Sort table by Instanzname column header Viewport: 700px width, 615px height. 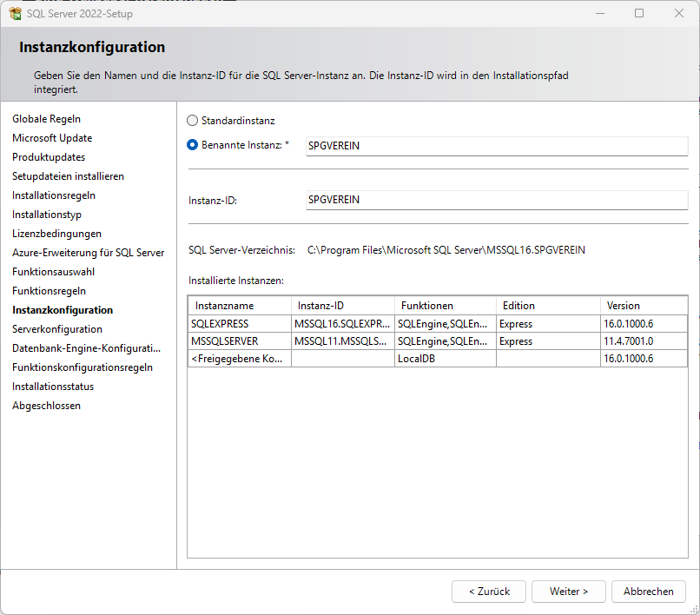[240, 306]
